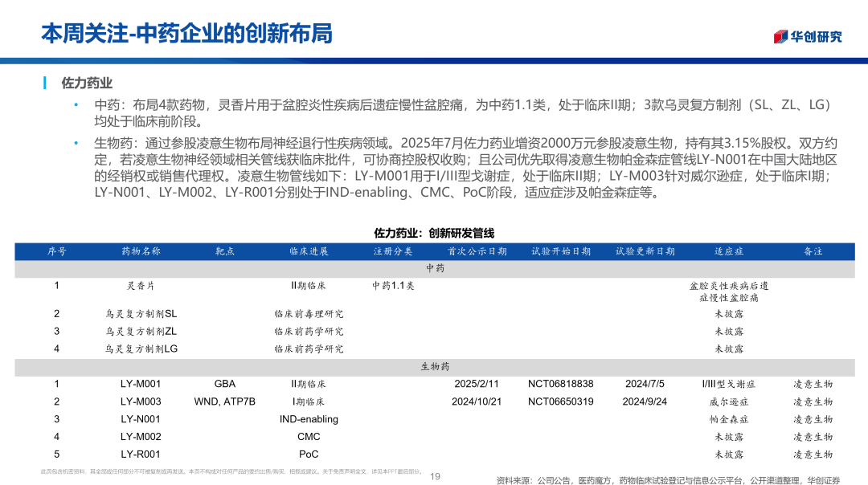
Task: Click 凌意生物 in the LY-R001 row
Action: 813,454
